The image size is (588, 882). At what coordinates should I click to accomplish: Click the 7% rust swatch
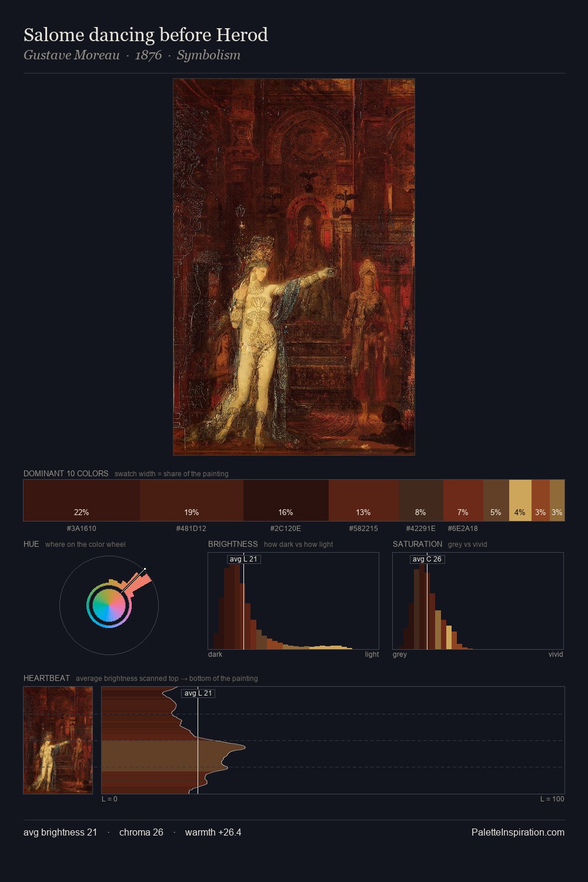click(463, 500)
